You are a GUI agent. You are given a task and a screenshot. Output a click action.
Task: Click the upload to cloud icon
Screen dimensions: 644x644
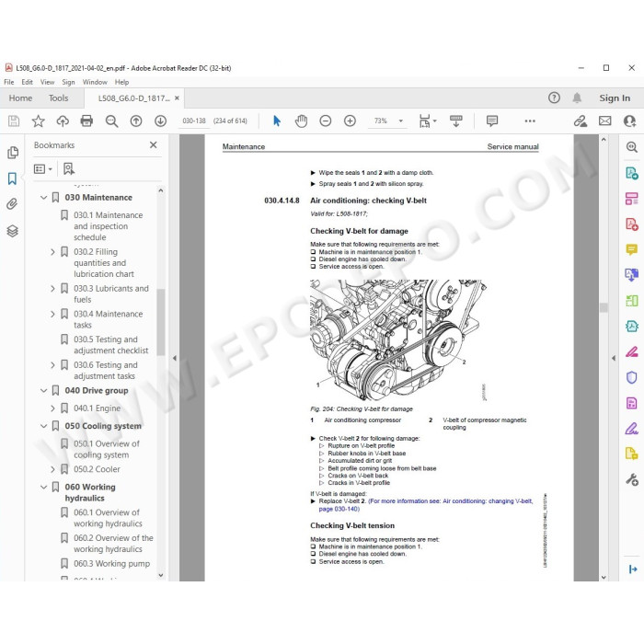click(x=63, y=121)
